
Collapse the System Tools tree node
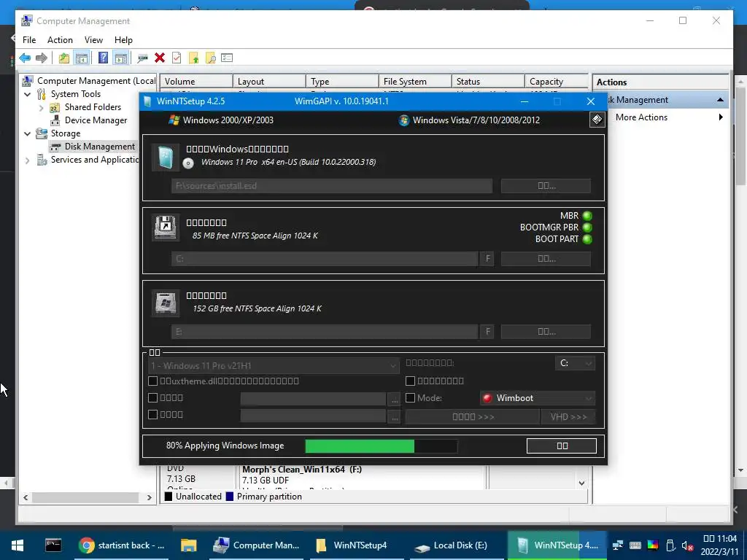tap(28, 94)
